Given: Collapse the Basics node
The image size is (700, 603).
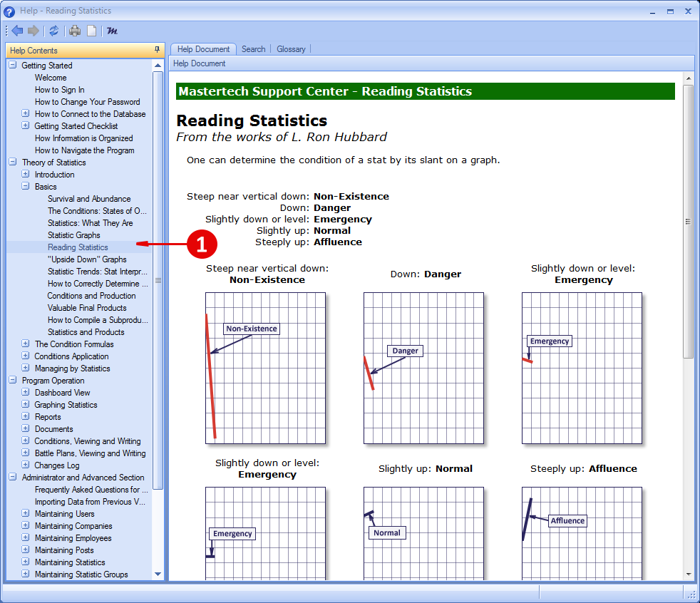Looking at the screenshot, I should [x=26, y=186].
